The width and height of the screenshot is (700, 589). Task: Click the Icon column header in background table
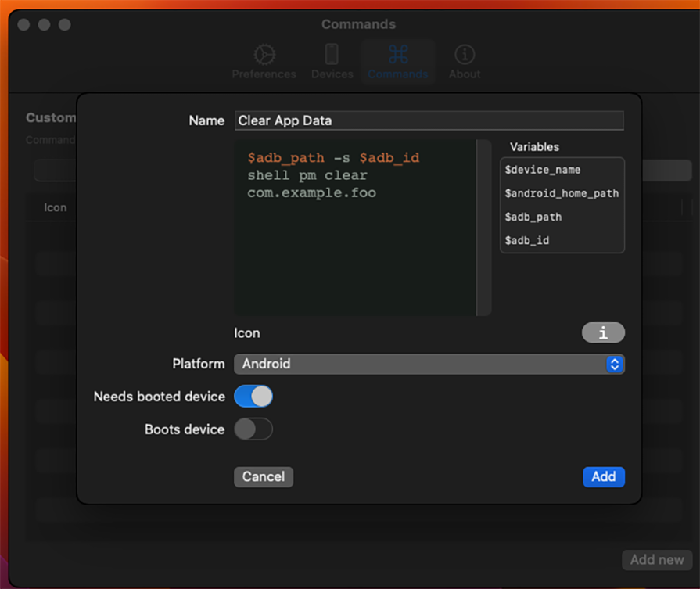tap(55, 207)
